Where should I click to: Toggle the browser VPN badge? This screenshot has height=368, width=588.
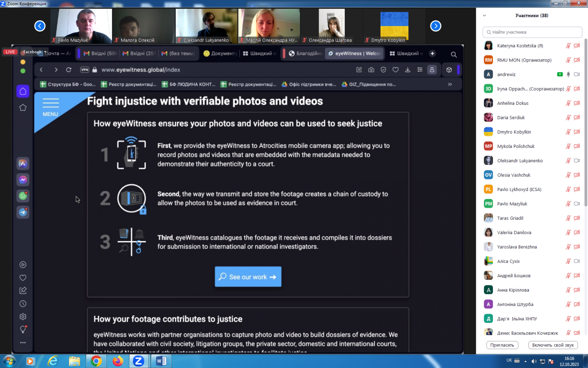click(x=85, y=70)
